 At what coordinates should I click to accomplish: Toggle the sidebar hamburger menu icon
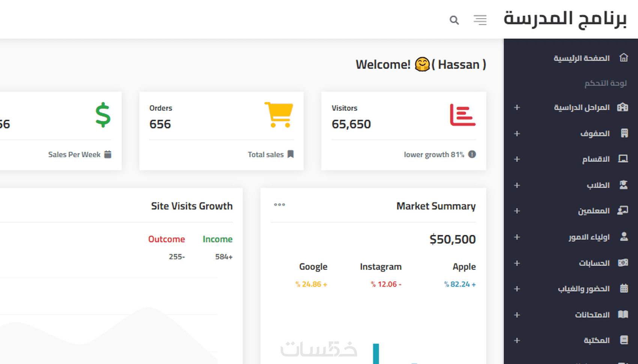click(480, 20)
